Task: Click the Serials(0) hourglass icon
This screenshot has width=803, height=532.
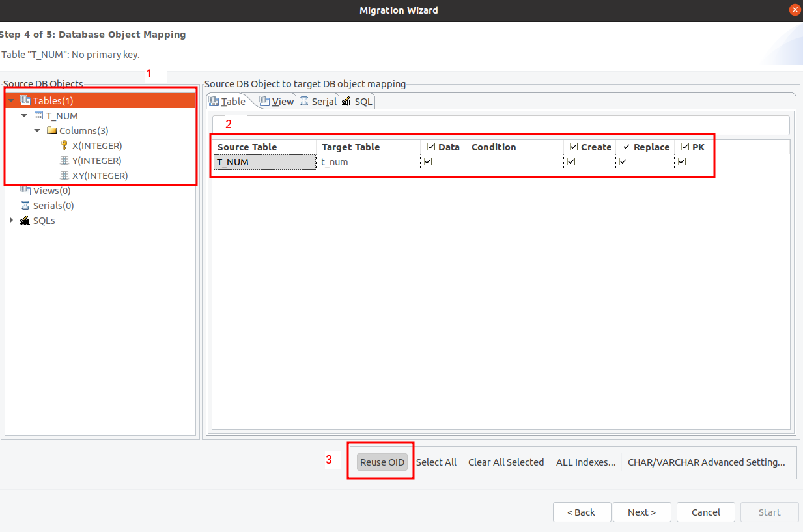Action: tap(25, 206)
